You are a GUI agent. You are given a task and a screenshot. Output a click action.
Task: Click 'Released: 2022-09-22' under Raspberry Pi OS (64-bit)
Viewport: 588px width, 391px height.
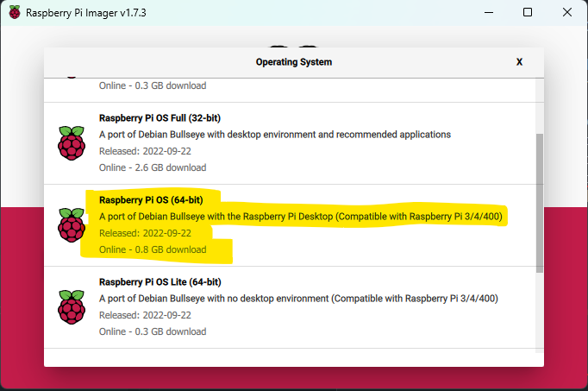pyautogui.click(x=145, y=233)
